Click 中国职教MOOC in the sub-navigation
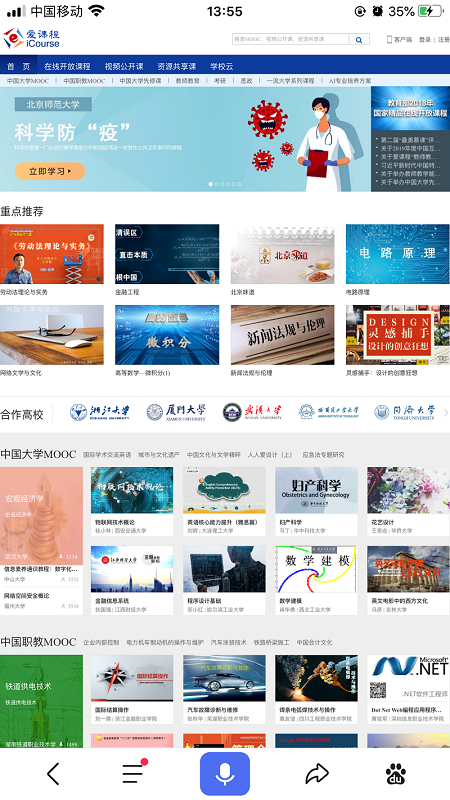The image size is (450, 800). click(x=84, y=81)
